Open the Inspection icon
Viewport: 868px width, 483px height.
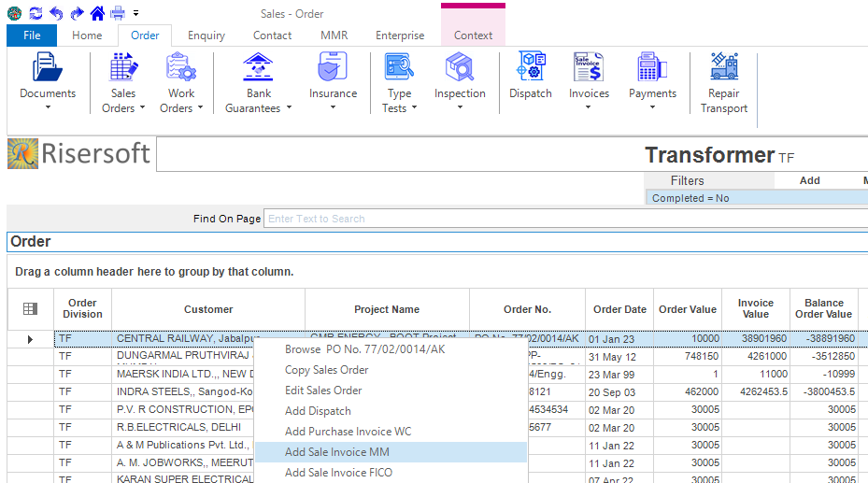pos(460,68)
